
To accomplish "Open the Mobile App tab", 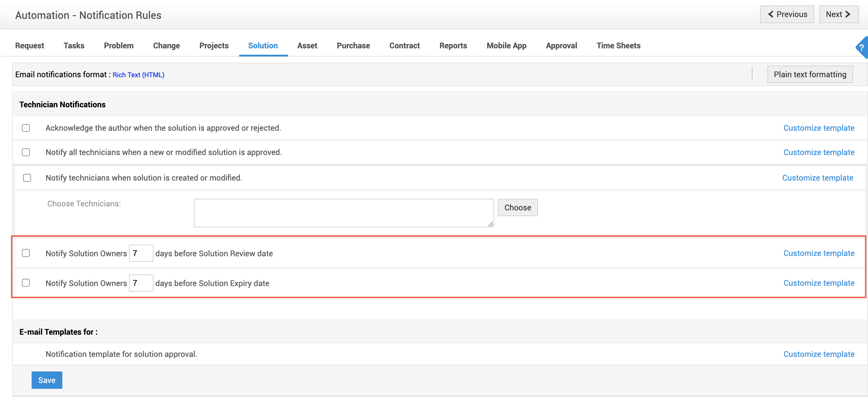I will pyautogui.click(x=506, y=46).
